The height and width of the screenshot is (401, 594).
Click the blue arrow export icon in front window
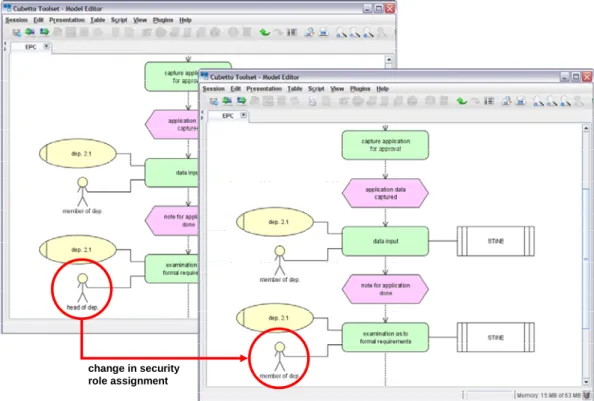click(x=241, y=101)
